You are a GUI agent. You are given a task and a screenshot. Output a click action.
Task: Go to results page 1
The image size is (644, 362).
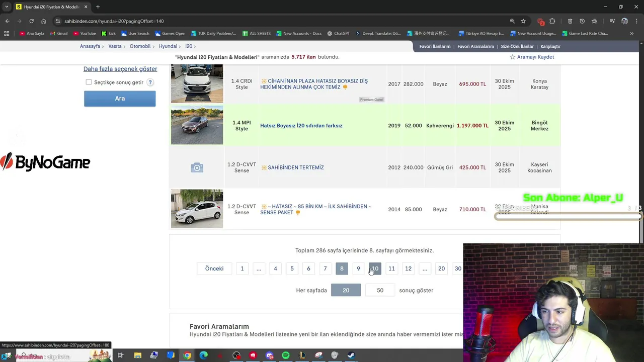(242, 268)
